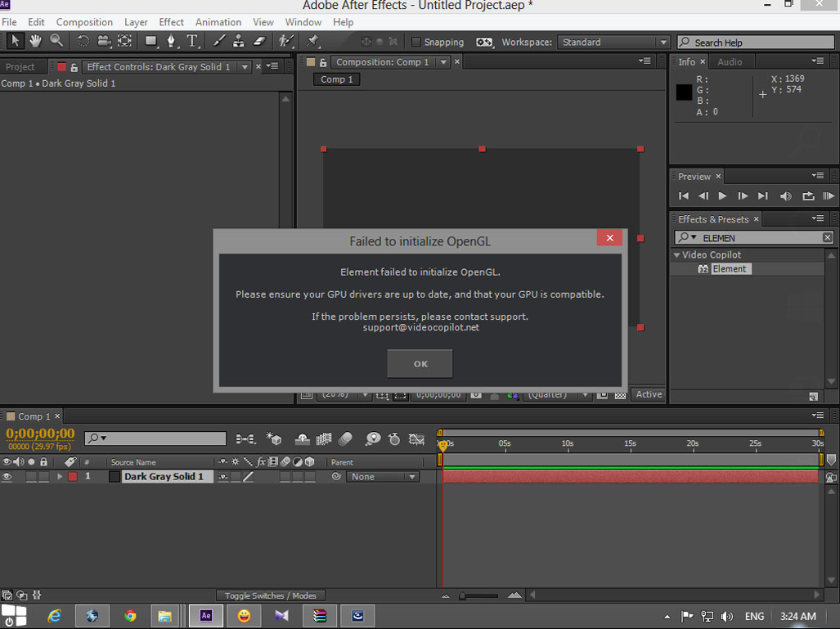The width and height of the screenshot is (840, 629).
Task: Toggle quality switch for Dark Gray Solid 1
Action: pyautogui.click(x=249, y=476)
